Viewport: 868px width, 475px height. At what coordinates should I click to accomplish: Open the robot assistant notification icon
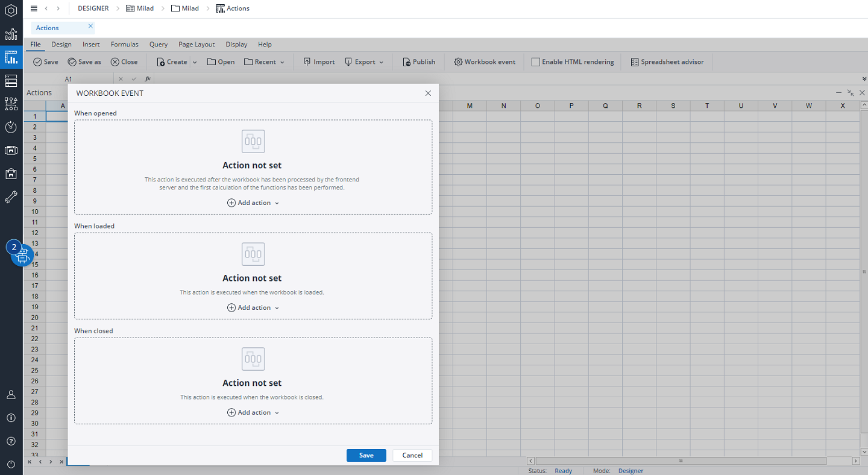pos(22,256)
